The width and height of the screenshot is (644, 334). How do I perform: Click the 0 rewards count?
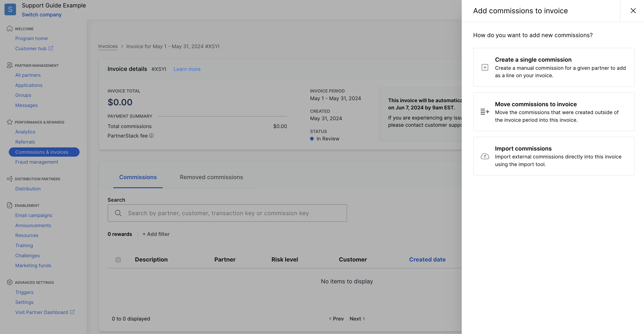(x=120, y=234)
